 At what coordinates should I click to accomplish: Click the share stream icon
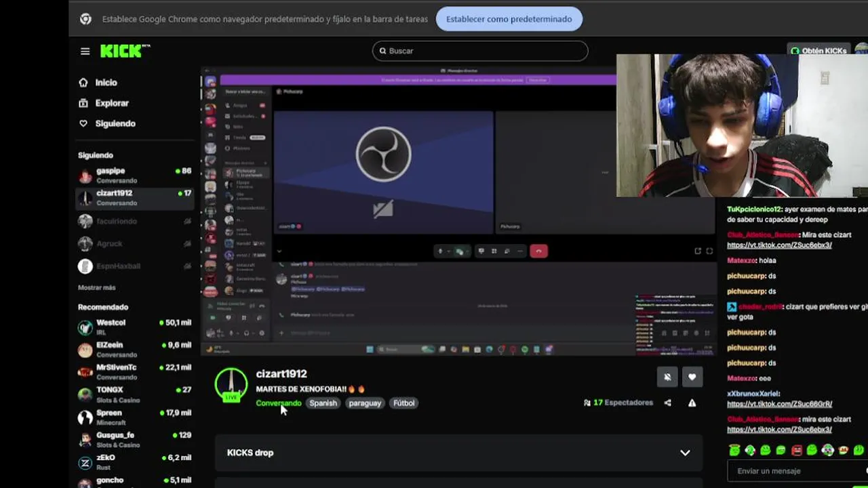[x=667, y=403]
